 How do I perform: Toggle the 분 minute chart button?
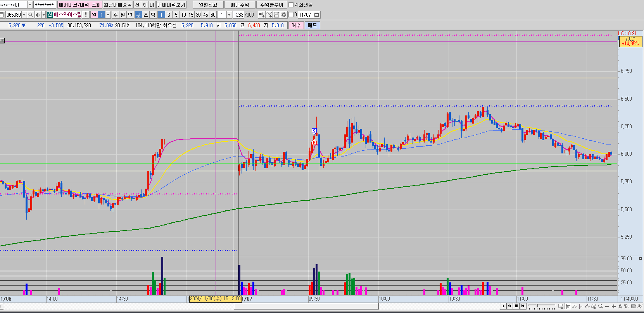[138, 15]
